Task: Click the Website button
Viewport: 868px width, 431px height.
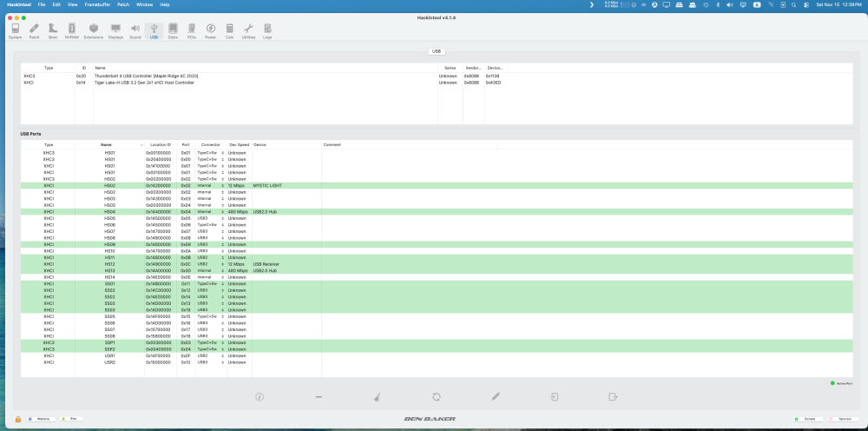Action: pyautogui.click(x=41, y=420)
